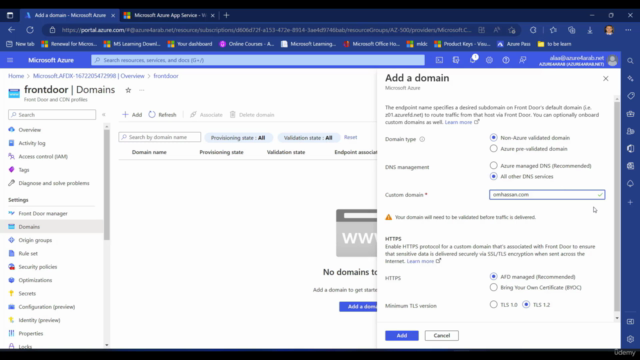Open Activity log in the resource menu
The image size is (640, 360).
(32, 143)
